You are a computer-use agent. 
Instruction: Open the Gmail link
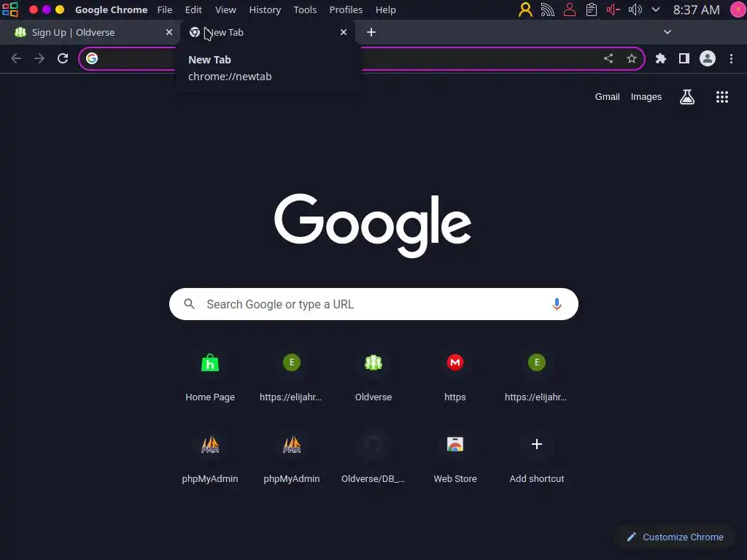pyautogui.click(x=607, y=97)
